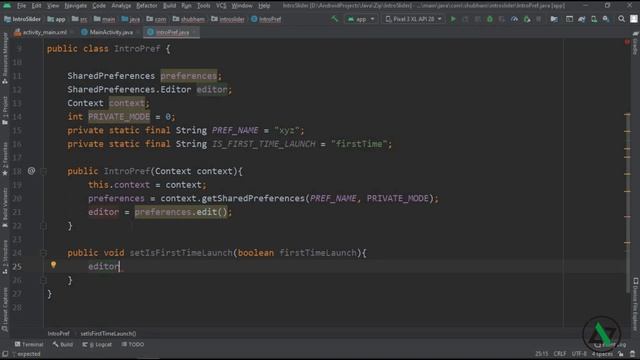Image resolution: width=640 pixels, height=360 pixels.
Task: Collapse the IntroPref constructor fold marker
Action: pos(43,171)
